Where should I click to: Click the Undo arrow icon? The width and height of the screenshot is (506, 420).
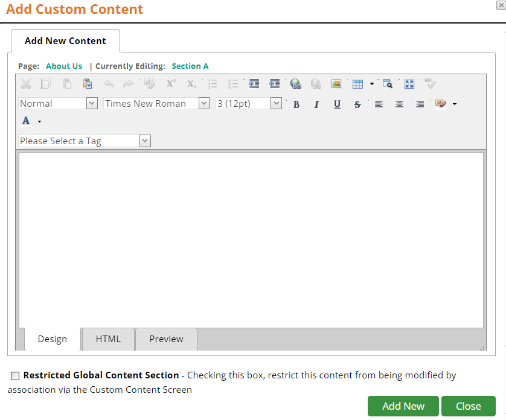point(109,84)
